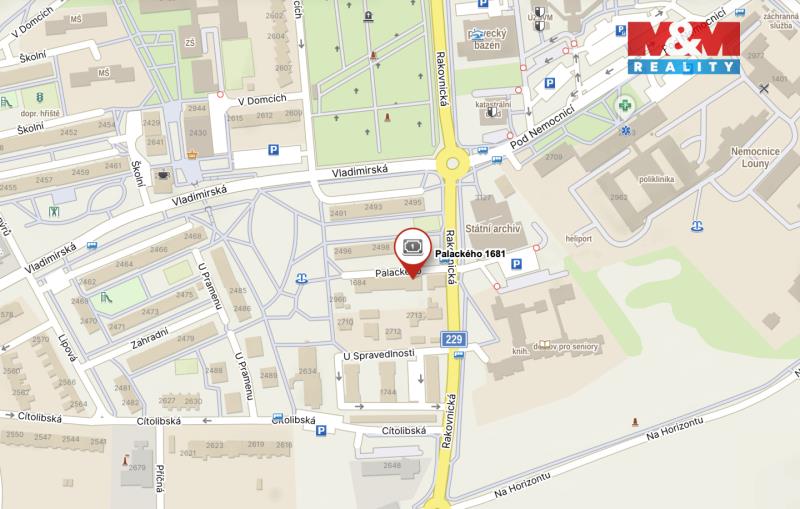
Task: Click the roundabout on Rakovnická road
Action: [x=453, y=163]
